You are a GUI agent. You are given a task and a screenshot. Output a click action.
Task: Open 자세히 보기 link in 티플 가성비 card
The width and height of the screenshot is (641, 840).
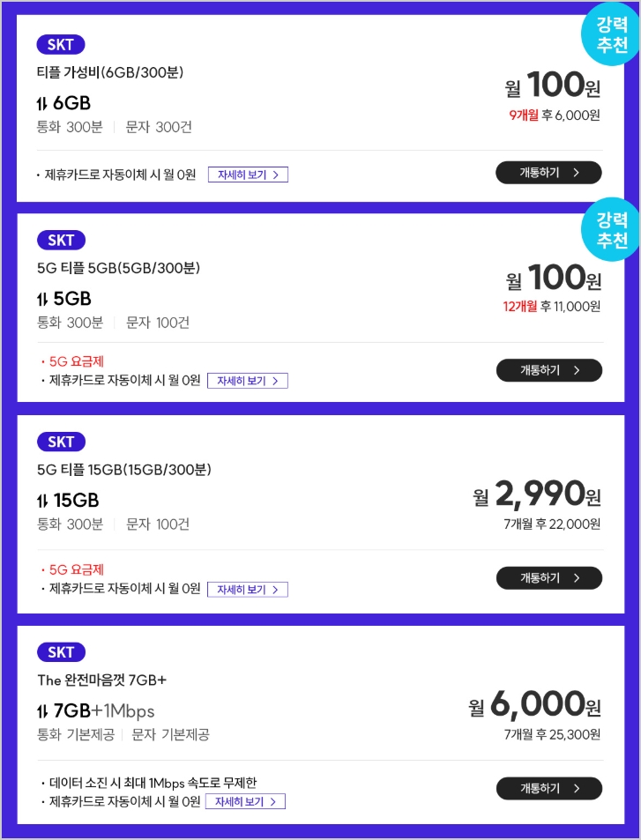[248, 175]
